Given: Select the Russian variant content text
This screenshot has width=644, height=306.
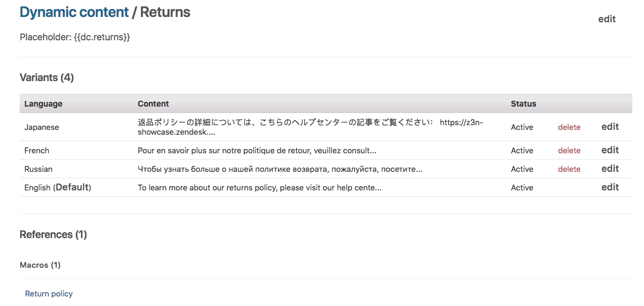Looking at the screenshot, I should [280, 169].
